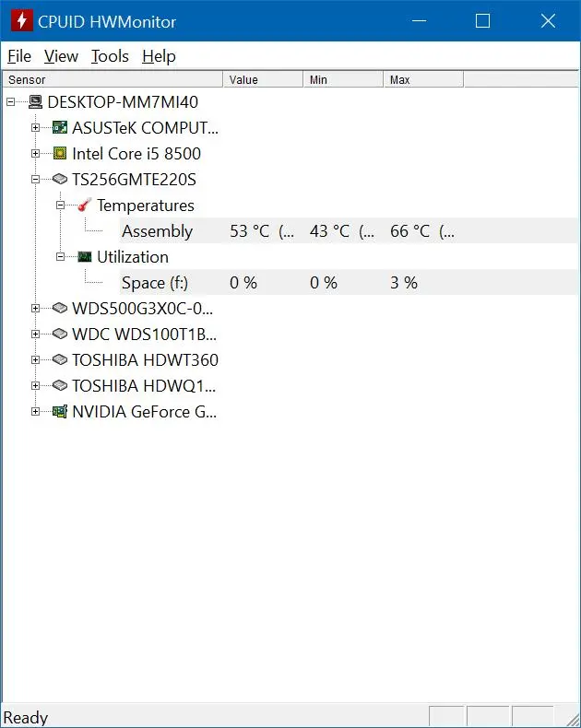Click the Sensor column header
Image resolution: width=581 pixels, height=728 pixels.
click(113, 79)
